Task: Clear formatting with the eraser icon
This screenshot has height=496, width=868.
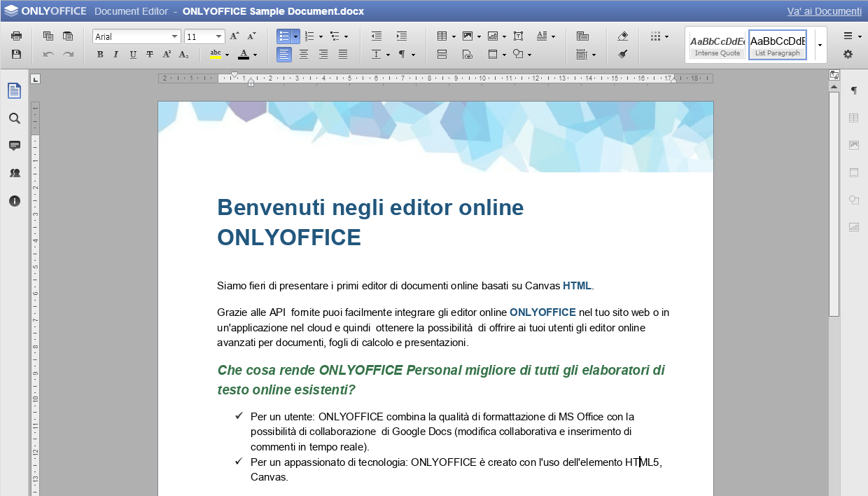Action: [x=623, y=36]
